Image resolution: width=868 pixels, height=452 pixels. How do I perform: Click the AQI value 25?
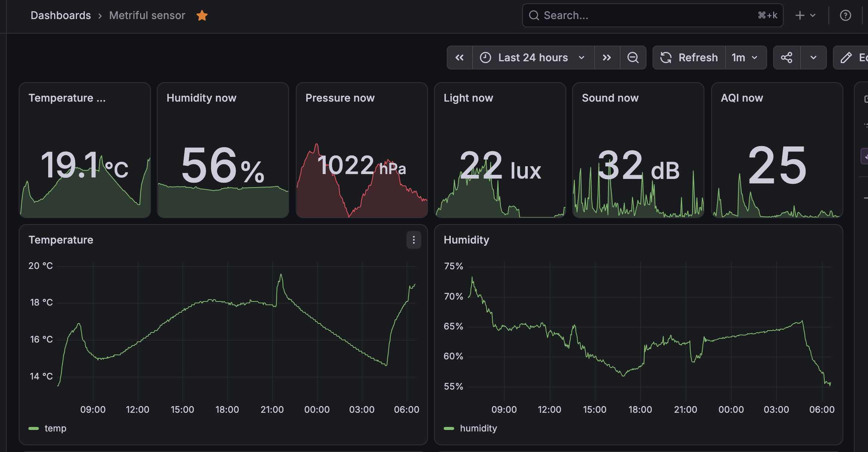(777, 165)
